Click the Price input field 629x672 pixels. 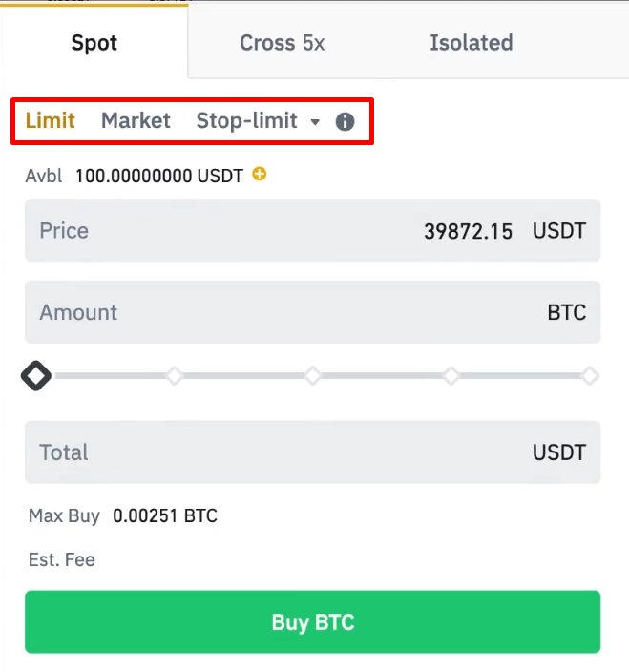(312, 230)
